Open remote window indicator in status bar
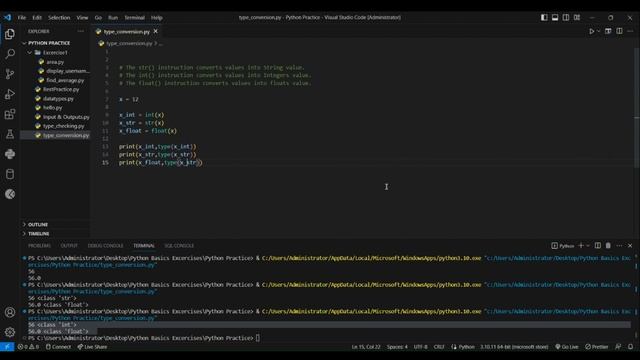Image resolution: width=640 pixels, height=360 pixels. coord(7,347)
